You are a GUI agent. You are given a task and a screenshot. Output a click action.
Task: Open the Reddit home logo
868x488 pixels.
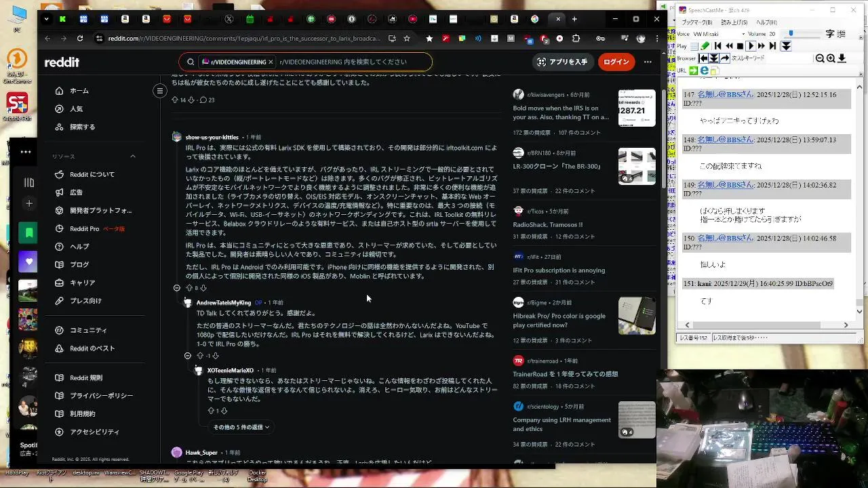point(62,62)
